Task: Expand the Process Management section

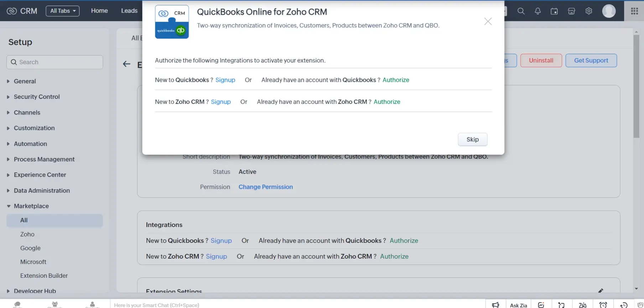Action: [44, 159]
